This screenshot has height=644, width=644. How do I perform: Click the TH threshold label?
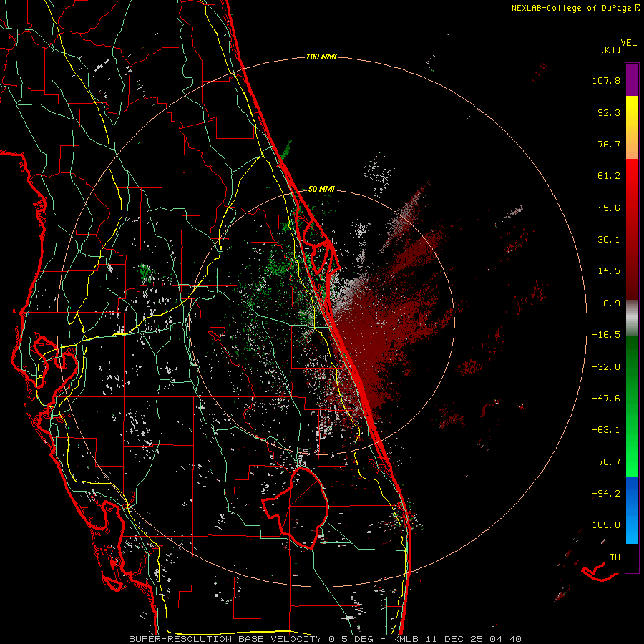coord(615,557)
